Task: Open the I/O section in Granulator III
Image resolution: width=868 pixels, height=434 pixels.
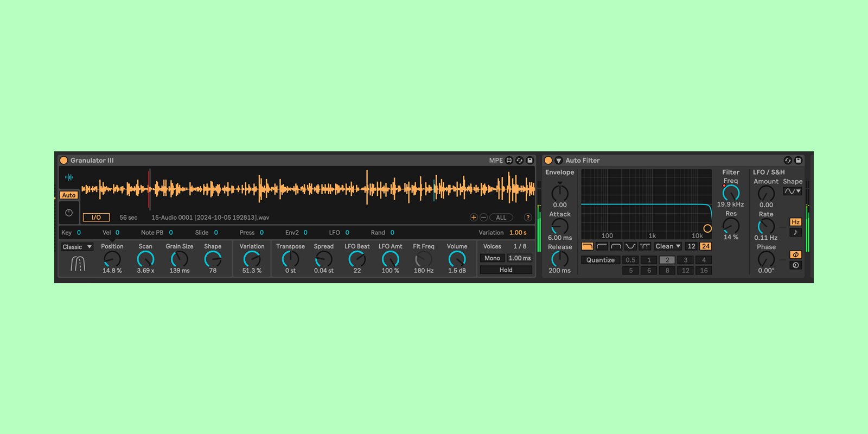Action: click(96, 217)
